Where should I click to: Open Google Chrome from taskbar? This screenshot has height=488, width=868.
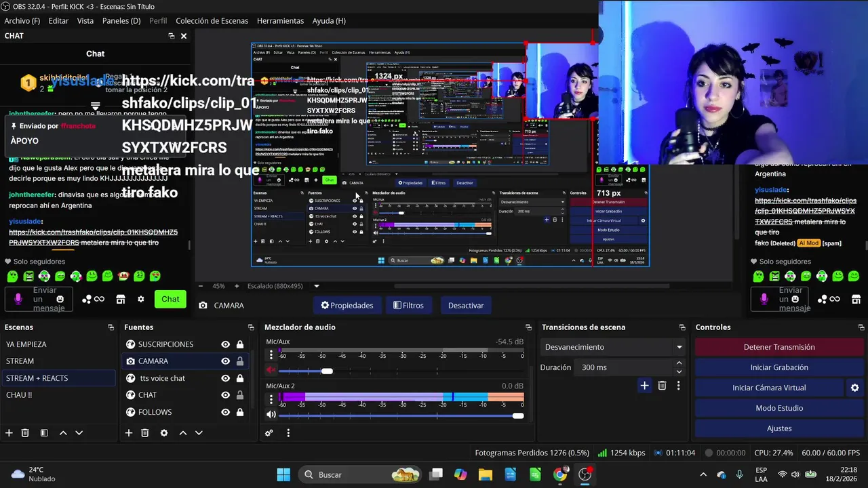point(560,474)
